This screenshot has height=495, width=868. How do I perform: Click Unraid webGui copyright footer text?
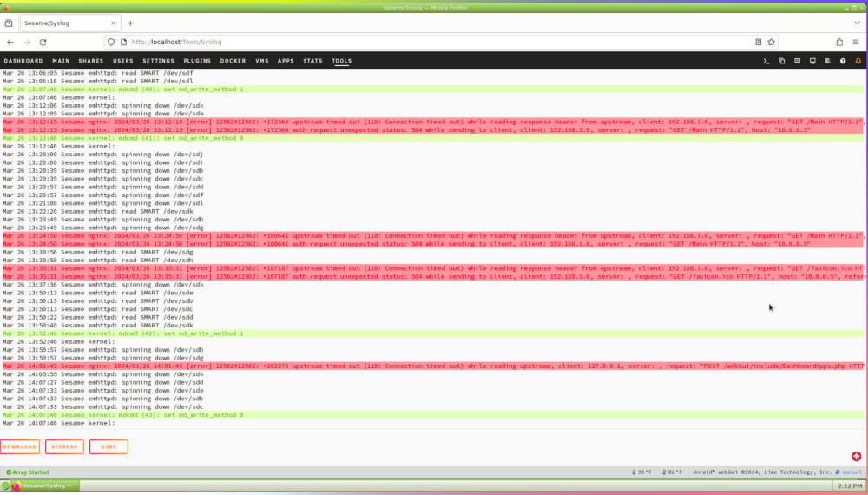coord(762,472)
